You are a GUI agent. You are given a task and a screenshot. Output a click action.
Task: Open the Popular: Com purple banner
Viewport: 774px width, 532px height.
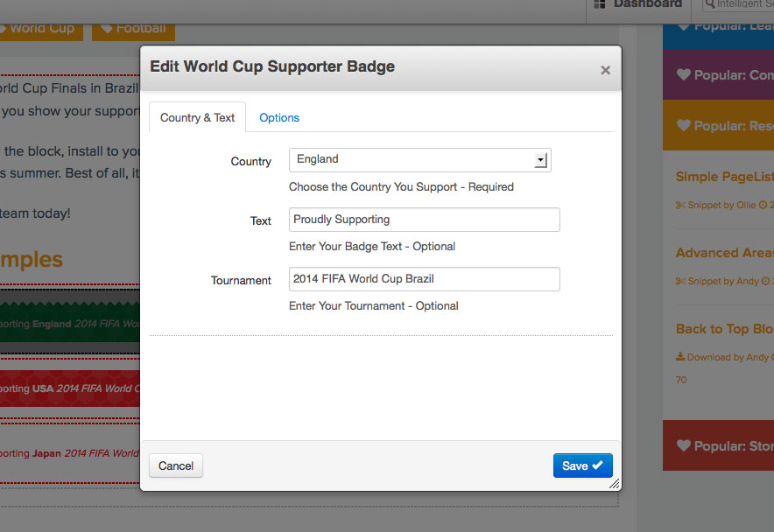[x=718, y=75]
